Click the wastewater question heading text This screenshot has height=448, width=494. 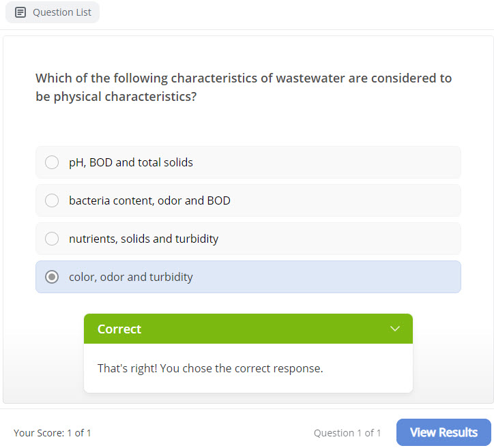point(244,87)
